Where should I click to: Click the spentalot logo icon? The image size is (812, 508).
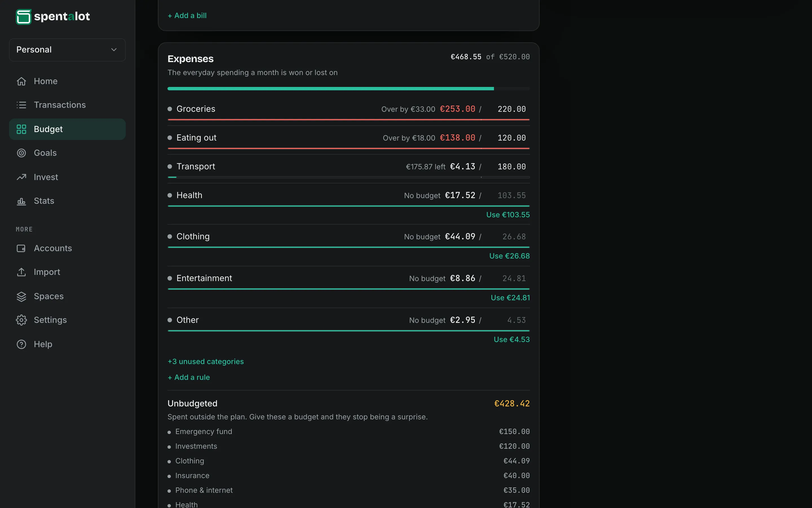tap(23, 16)
